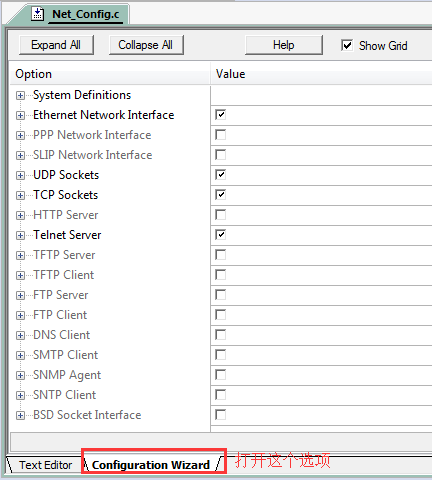The height and width of the screenshot is (480, 432).
Task: Enable the FTP Client checkbox
Action: coord(220,315)
